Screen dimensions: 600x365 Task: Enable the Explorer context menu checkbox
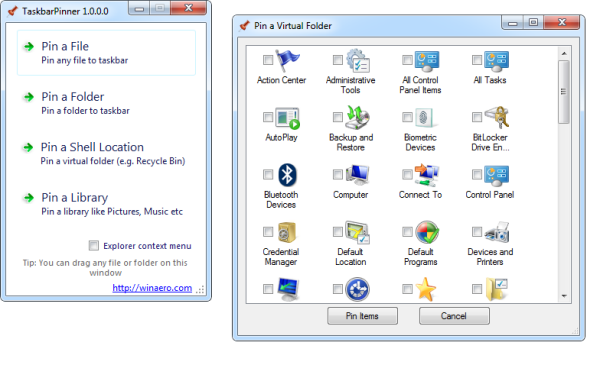coord(94,246)
